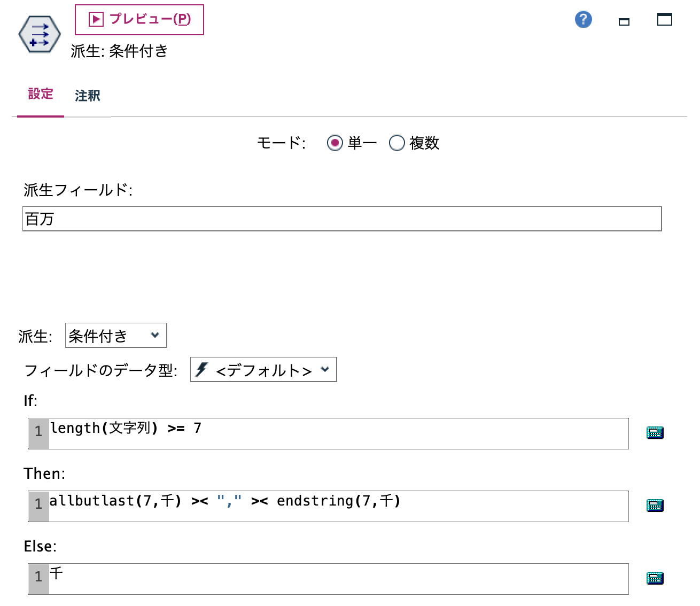The width and height of the screenshot is (700, 606).
Task: Open the フィールドのデータ型 dropdown
Action: click(x=263, y=369)
